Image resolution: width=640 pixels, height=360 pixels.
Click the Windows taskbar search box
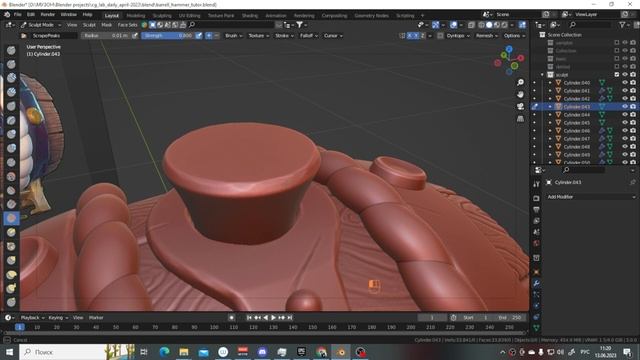(x=78, y=352)
